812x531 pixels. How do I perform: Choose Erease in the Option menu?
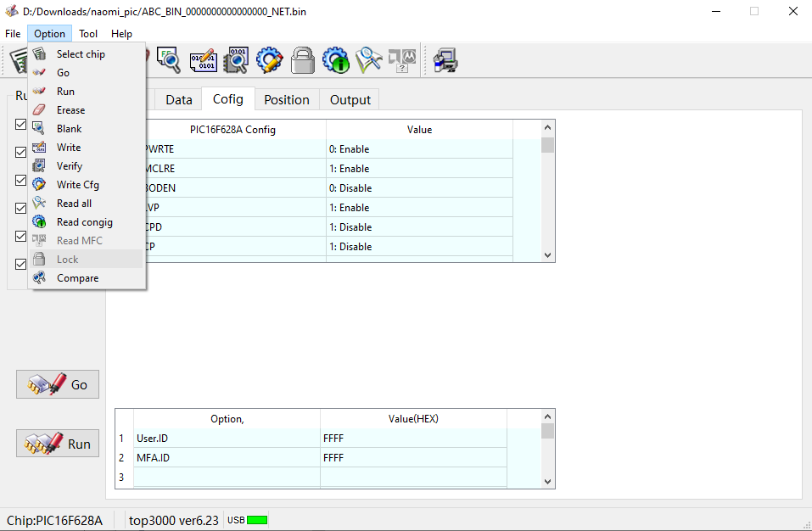click(86, 109)
